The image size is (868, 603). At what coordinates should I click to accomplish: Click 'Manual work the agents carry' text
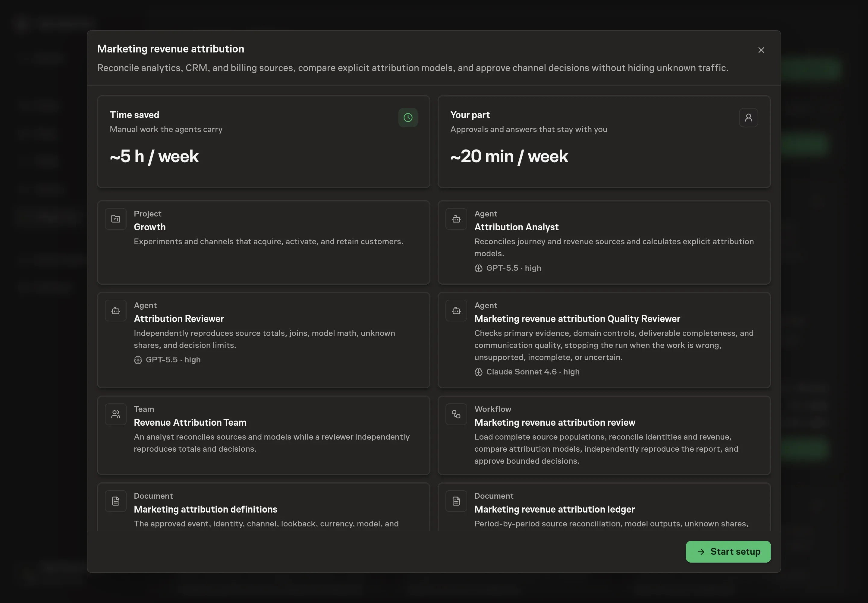(x=166, y=129)
